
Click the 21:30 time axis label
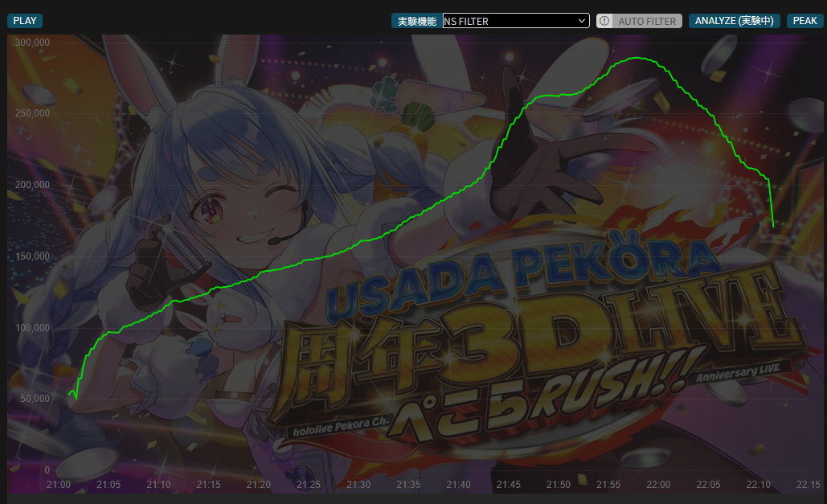click(x=358, y=485)
